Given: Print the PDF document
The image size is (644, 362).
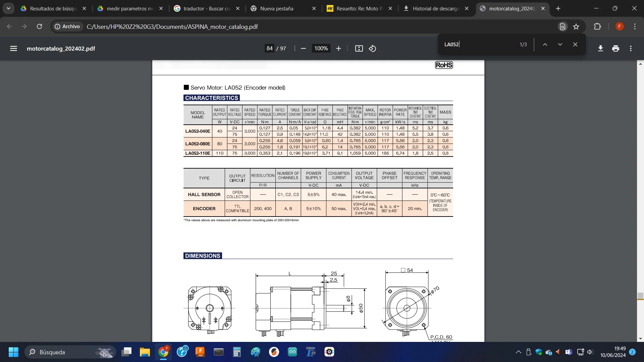Looking at the screenshot, I should tap(615, 49).
